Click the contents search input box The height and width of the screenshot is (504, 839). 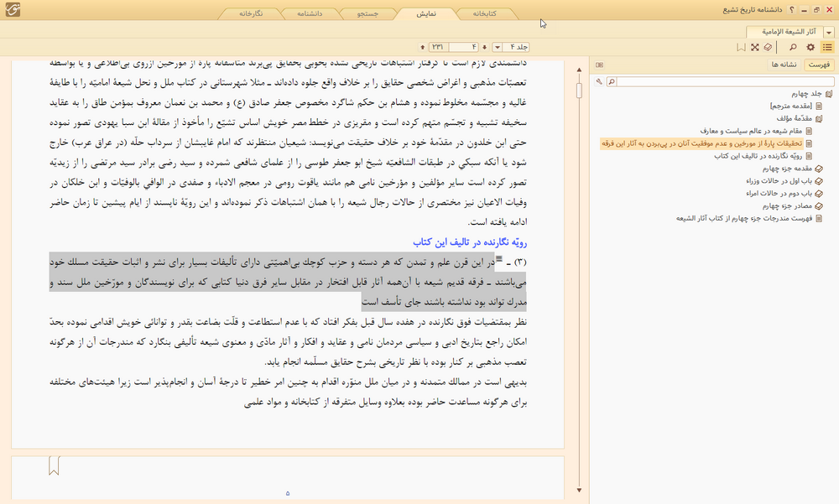click(725, 82)
